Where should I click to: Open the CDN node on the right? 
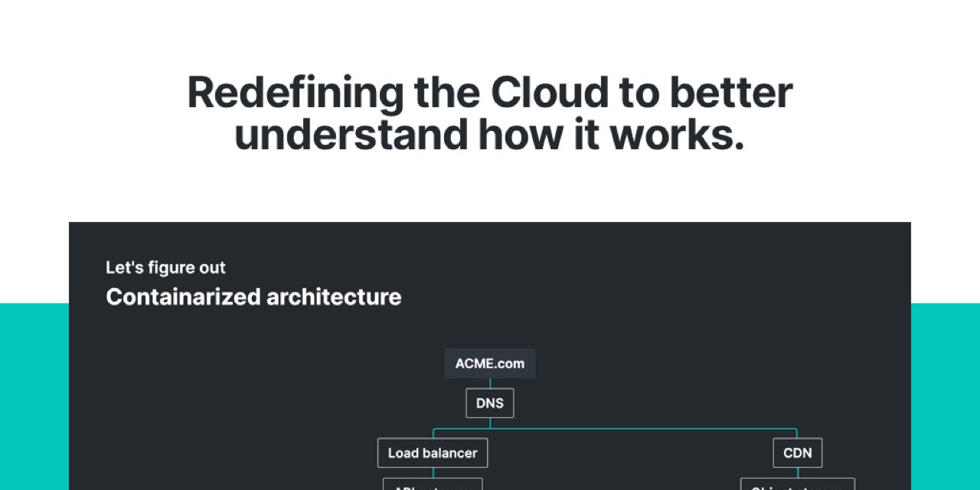pos(797,452)
